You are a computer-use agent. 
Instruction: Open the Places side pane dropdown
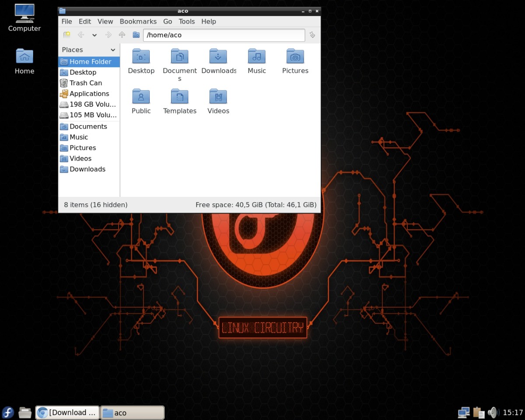pyautogui.click(x=113, y=50)
